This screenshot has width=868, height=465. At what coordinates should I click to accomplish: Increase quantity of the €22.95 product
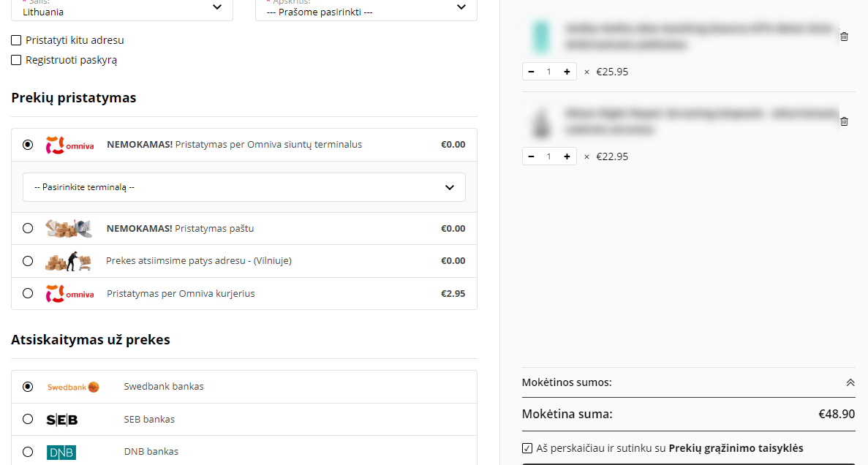pyautogui.click(x=567, y=156)
